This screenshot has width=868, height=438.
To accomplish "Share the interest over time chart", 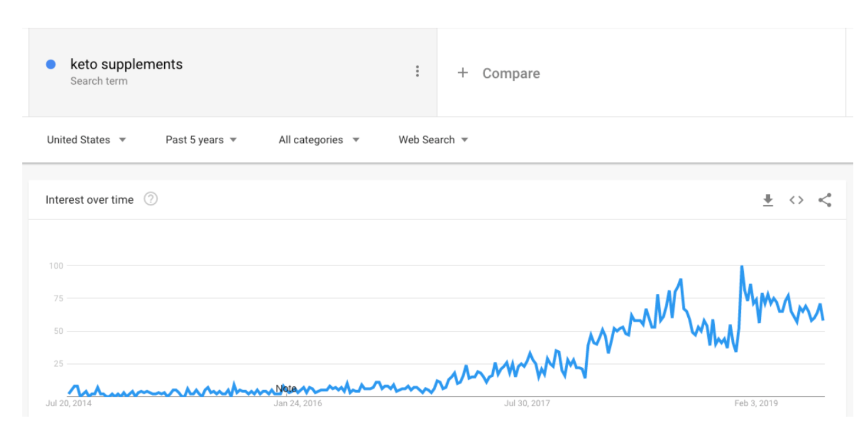I will click(x=825, y=200).
